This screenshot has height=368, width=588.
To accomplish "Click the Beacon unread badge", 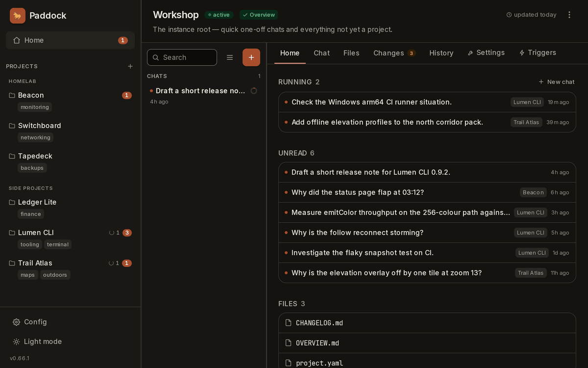I will coord(127,95).
